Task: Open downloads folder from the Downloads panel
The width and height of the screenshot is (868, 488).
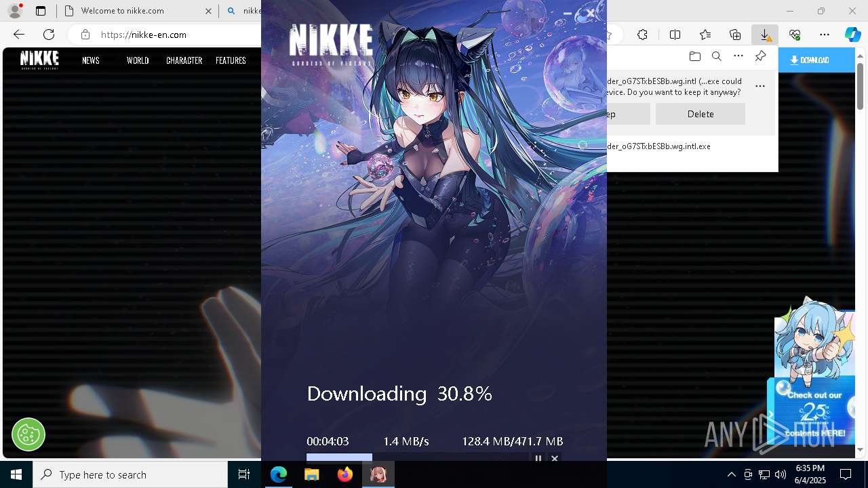Action: point(694,56)
